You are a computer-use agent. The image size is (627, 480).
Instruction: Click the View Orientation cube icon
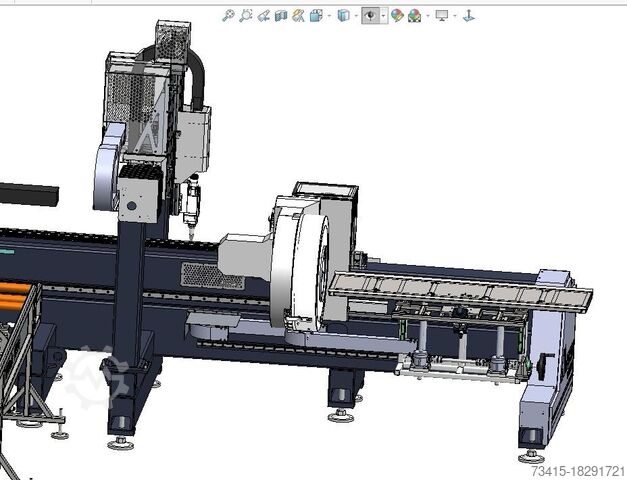tap(315, 15)
